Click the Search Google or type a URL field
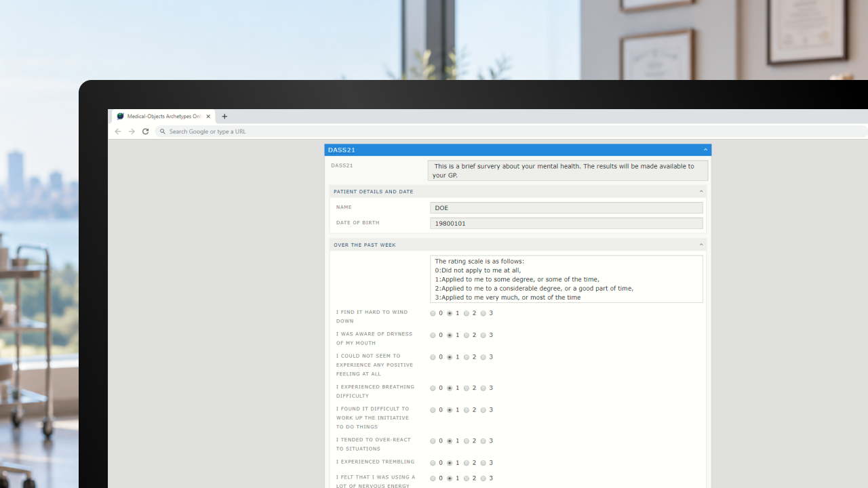Viewport: 868px width, 488px height. pos(512,131)
